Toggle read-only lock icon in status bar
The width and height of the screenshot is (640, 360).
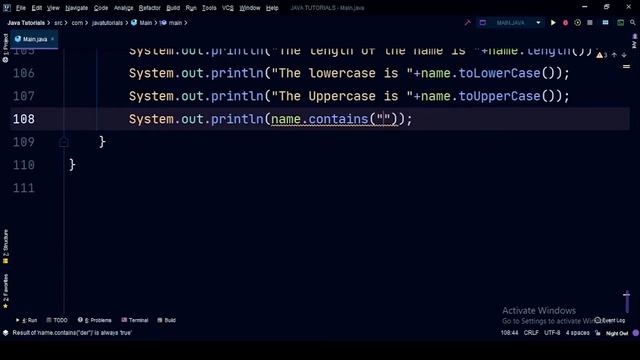pyautogui.click(x=598, y=333)
